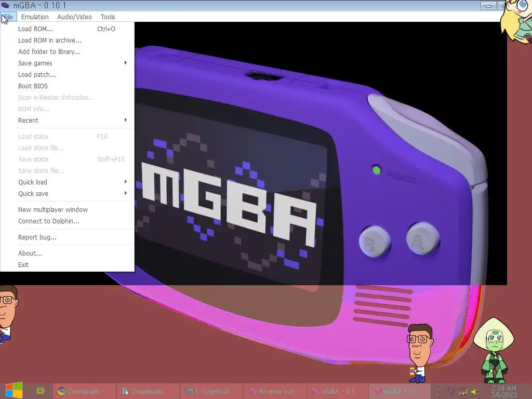Click the Action Center flag tray icon
Viewport: 532px width, 399px height.
point(450,392)
